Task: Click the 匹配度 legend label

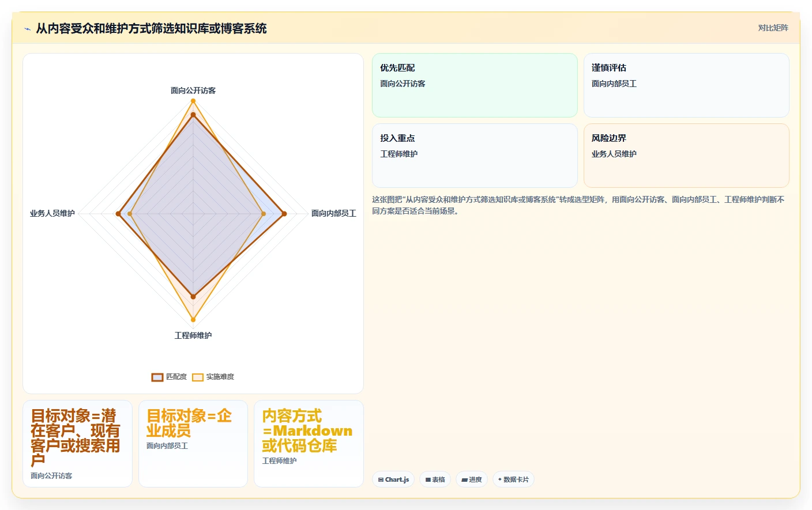Action: 176,377
